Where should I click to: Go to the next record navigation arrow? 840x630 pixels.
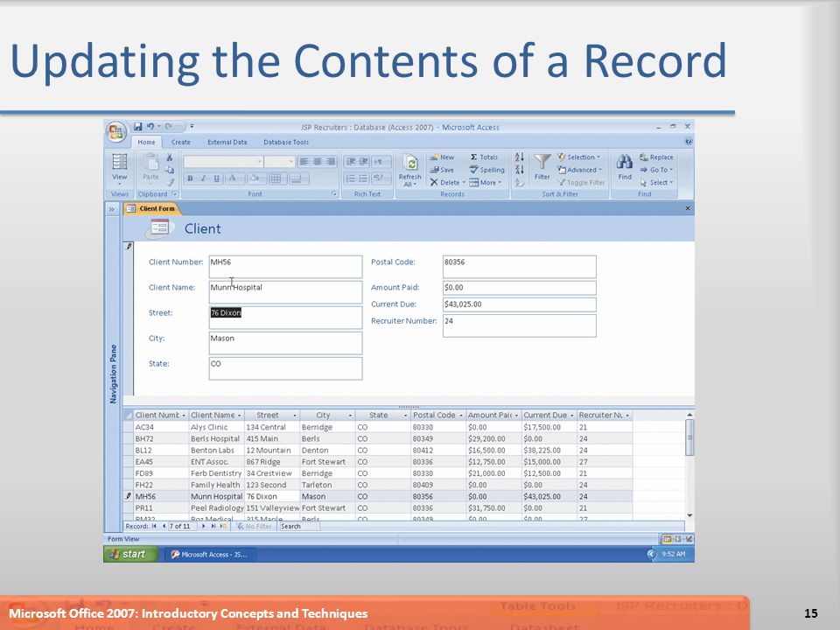[x=204, y=526]
